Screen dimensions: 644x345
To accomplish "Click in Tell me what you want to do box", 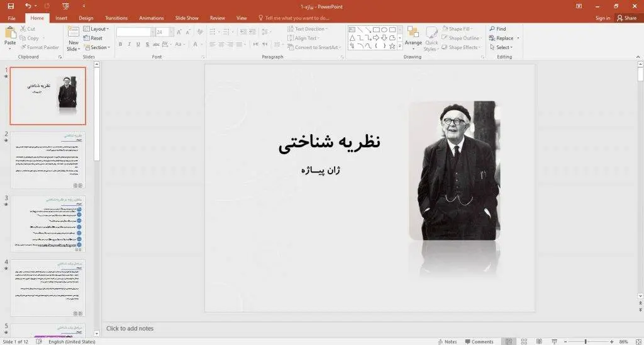I will point(294,18).
